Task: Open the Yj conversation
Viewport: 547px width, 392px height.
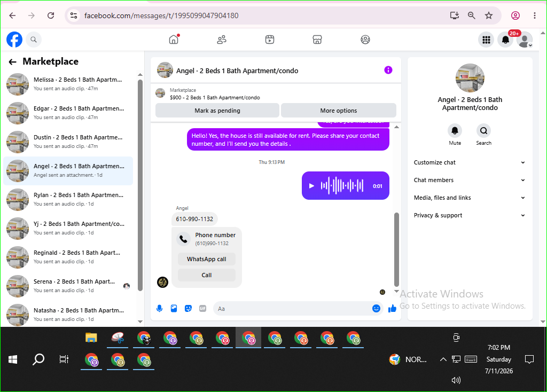Action: 68,229
